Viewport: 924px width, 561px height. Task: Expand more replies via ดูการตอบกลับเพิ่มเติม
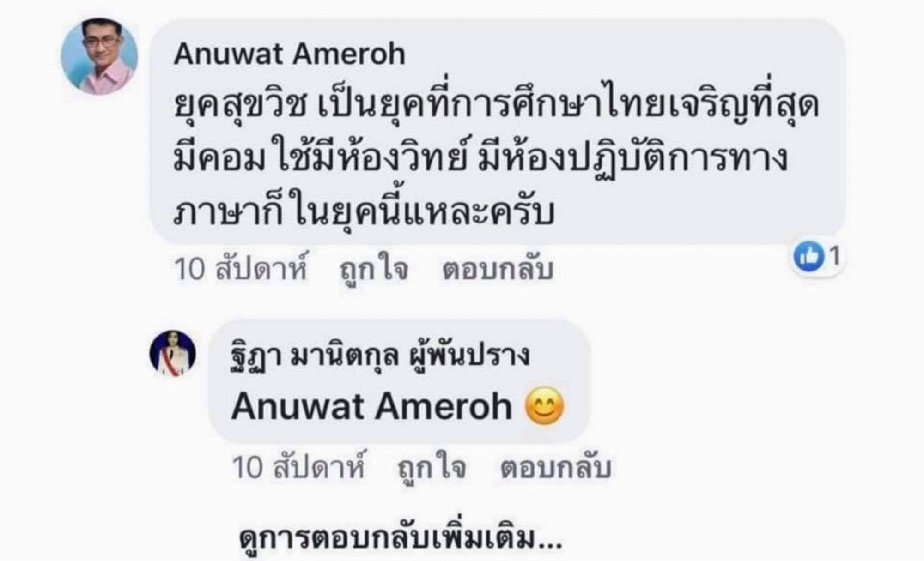click(x=401, y=538)
